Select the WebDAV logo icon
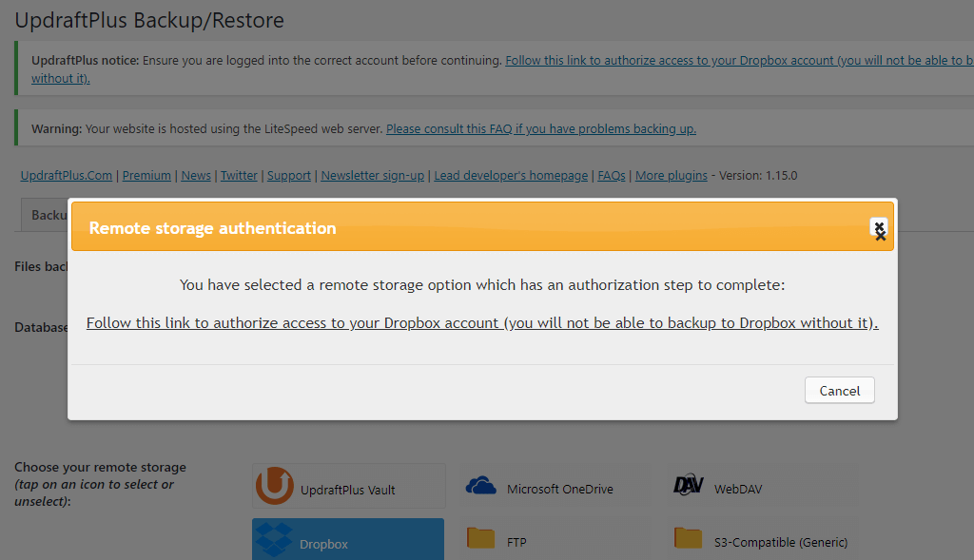This screenshot has height=560, width=974. click(689, 485)
